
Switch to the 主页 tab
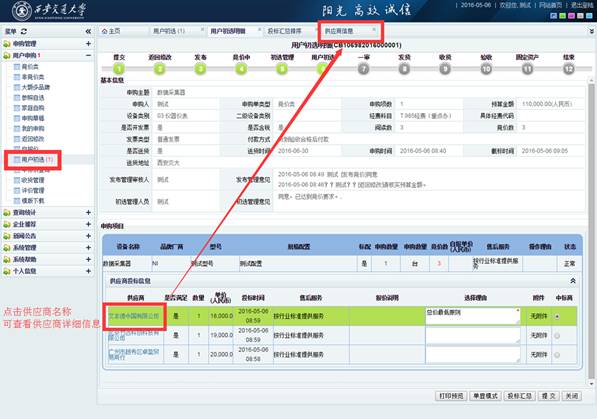tap(123, 31)
